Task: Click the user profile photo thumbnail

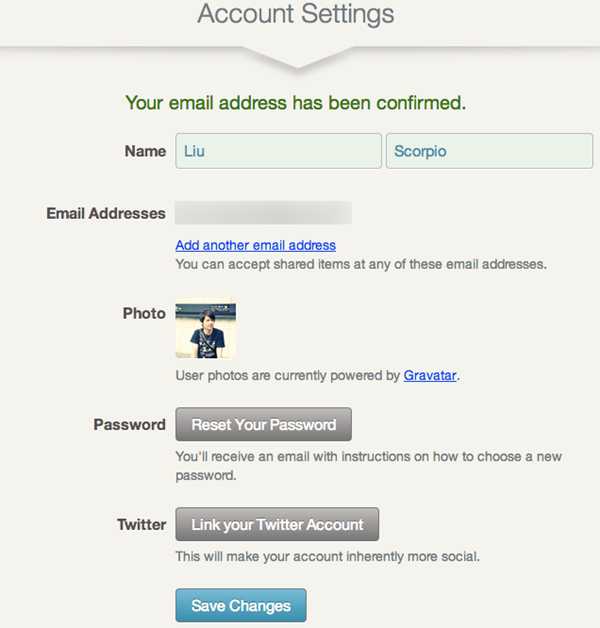Action: [205, 330]
